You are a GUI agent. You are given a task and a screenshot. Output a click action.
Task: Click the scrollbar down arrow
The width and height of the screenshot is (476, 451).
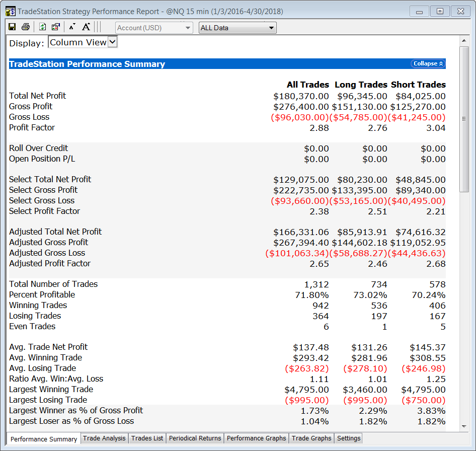(464, 426)
